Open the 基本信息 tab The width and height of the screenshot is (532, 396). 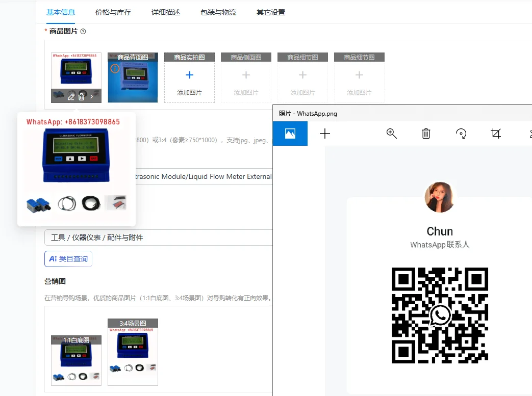tap(60, 13)
